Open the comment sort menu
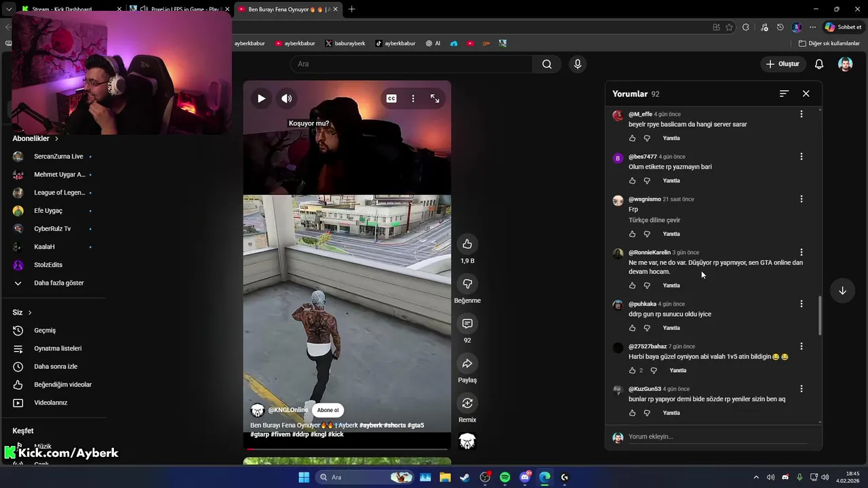The image size is (868, 488). point(784,94)
